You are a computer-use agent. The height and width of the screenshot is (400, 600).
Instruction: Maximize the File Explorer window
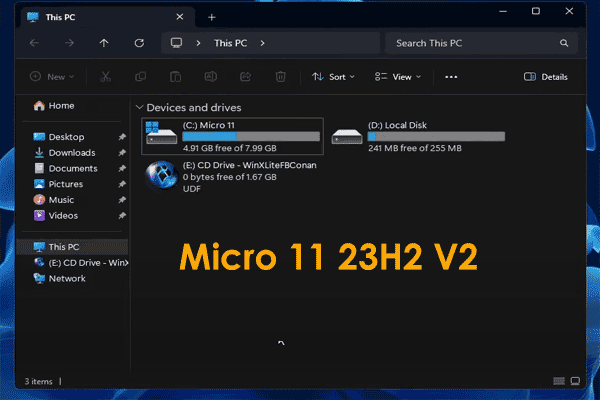(x=536, y=11)
